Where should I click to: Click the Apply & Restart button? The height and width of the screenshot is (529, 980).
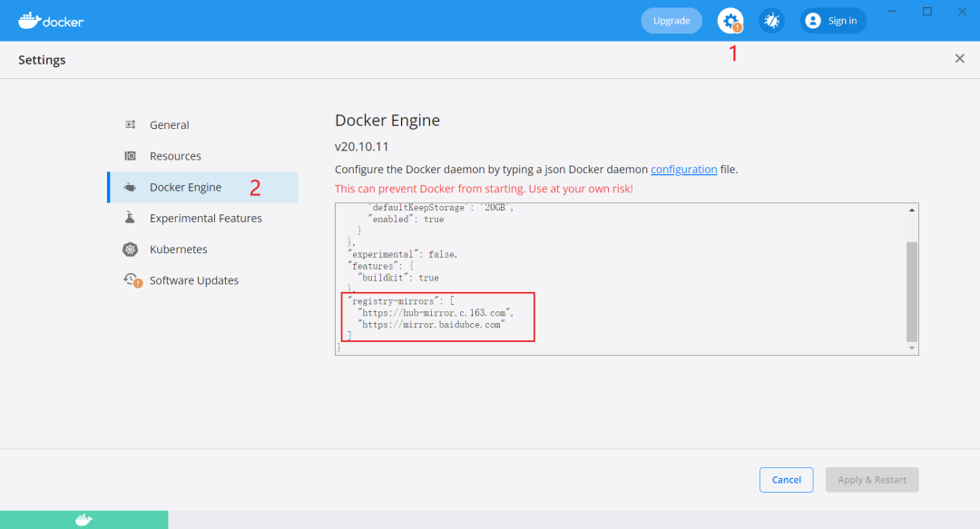tap(872, 480)
